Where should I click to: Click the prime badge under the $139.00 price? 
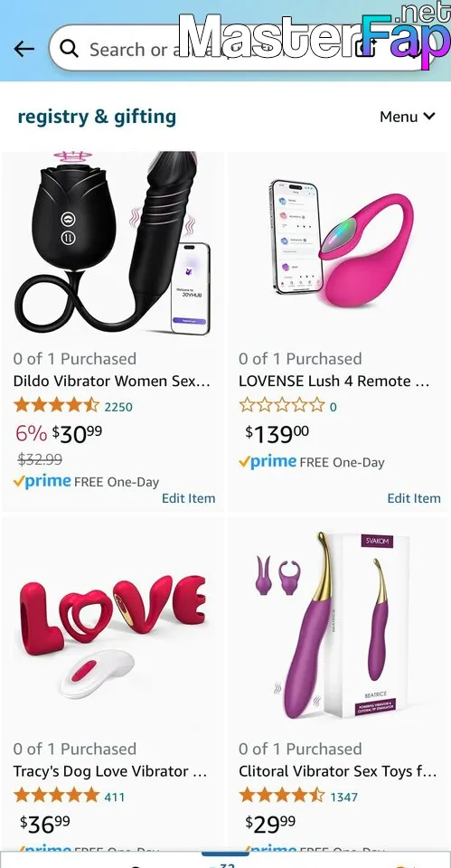(268, 462)
